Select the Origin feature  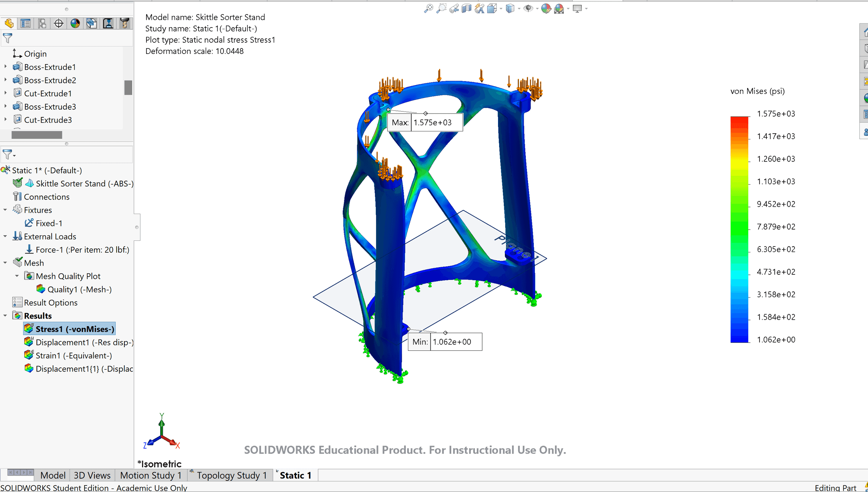tap(30, 54)
